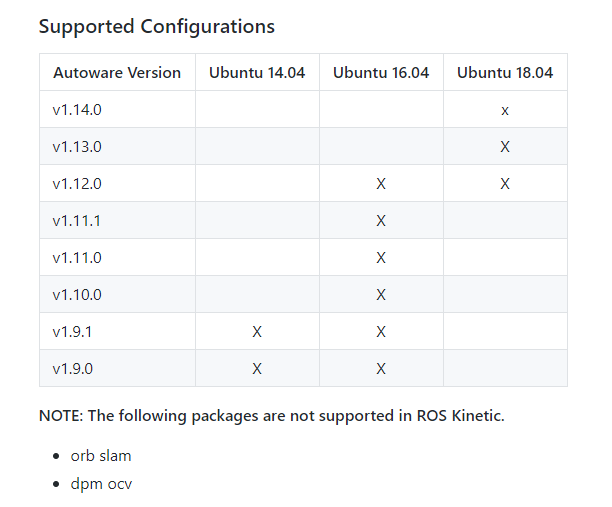
Task: Select the v1.13.0 version cell
Action: (x=77, y=146)
